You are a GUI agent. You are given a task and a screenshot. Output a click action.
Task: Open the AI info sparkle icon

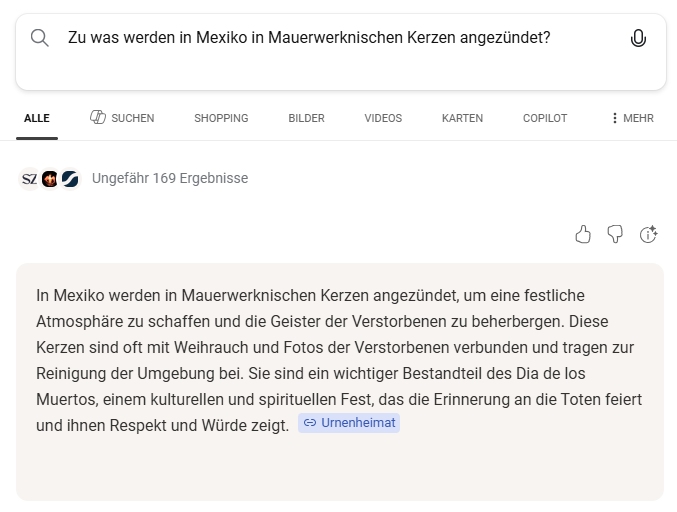[x=648, y=235]
